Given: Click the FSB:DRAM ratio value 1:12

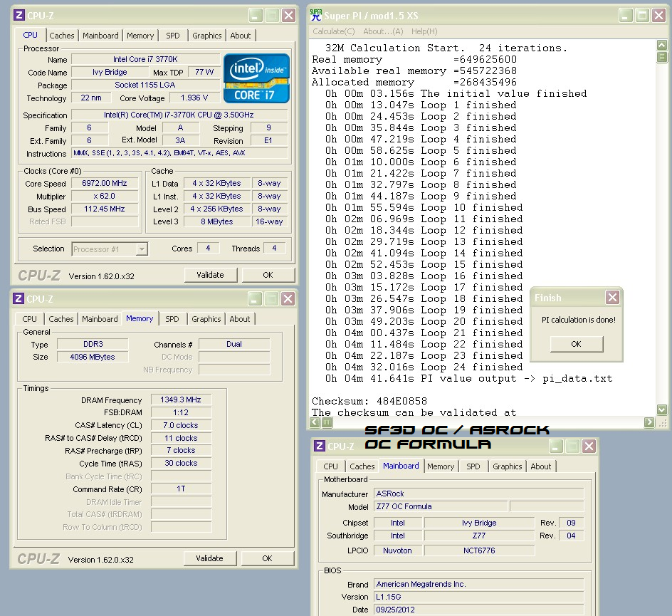Looking at the screenshot, I should pos(181,412).
